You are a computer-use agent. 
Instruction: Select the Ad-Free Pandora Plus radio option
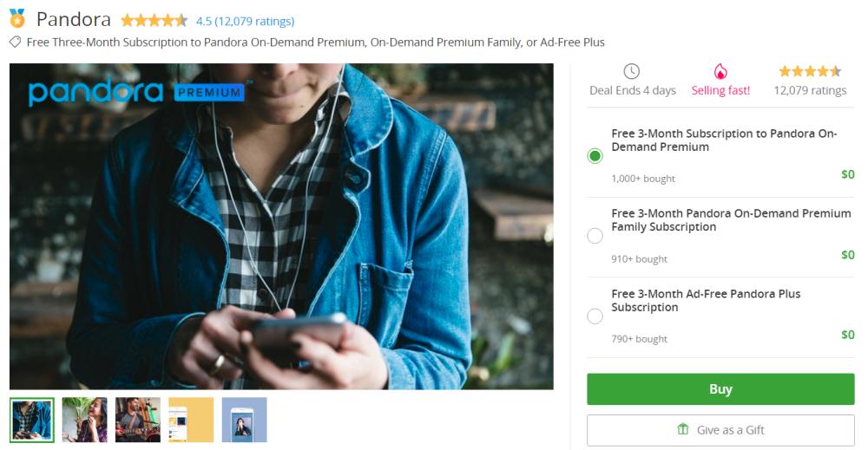[595, 316]
